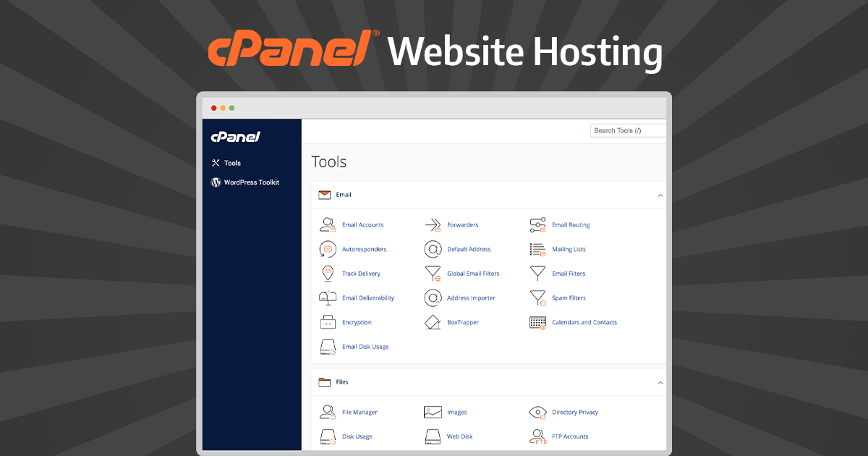Click the Files section header label

[342, 381]
